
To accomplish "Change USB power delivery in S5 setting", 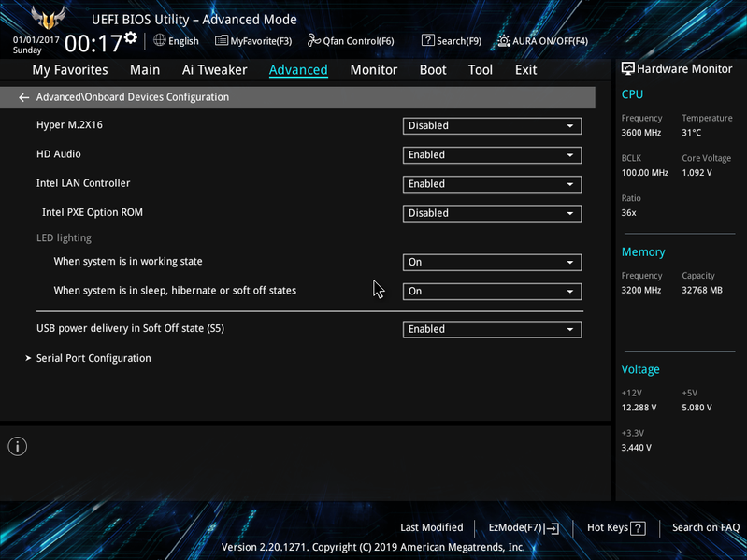I will [492, 329].
